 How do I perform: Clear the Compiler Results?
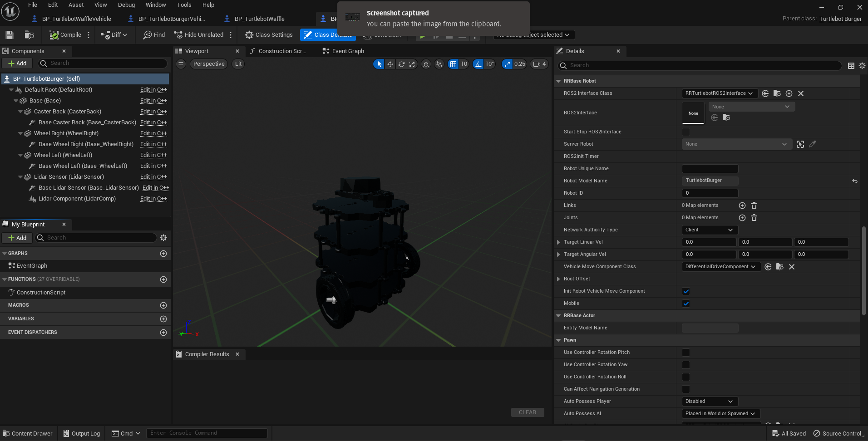pos(528,412)
